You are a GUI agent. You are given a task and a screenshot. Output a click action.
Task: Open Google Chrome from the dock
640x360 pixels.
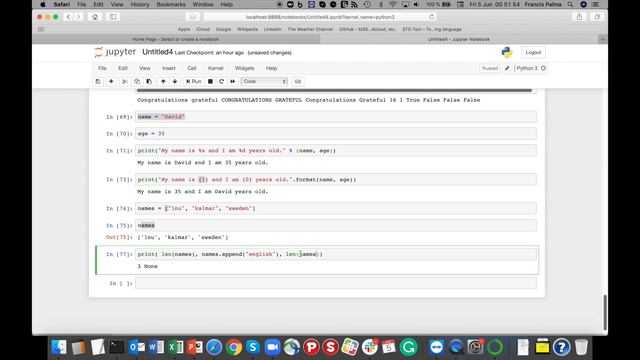point(233,347)
